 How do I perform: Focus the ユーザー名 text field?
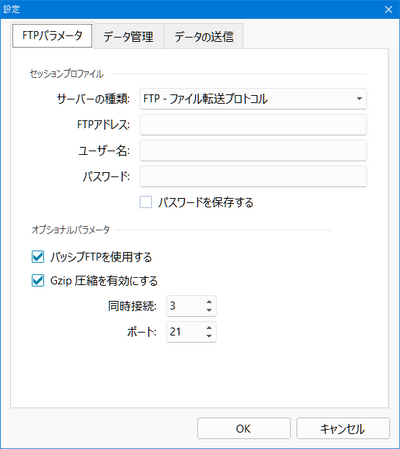253,151
